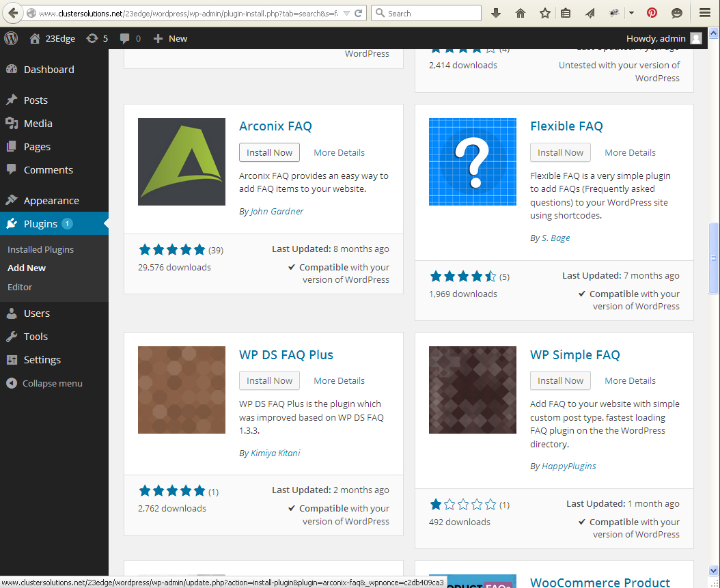The height and width of the screenshot is (588, 720).
Task: Open the New content menu
Action: click(170, 38)
